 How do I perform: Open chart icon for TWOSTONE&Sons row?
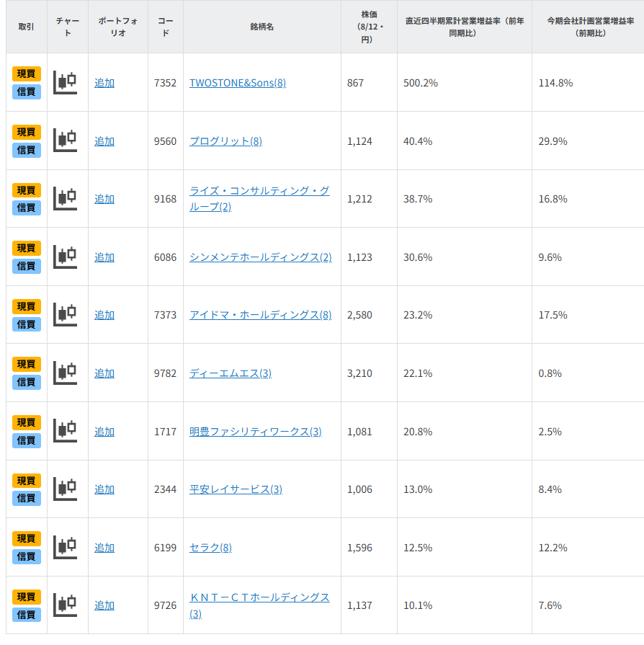[66, 83]
